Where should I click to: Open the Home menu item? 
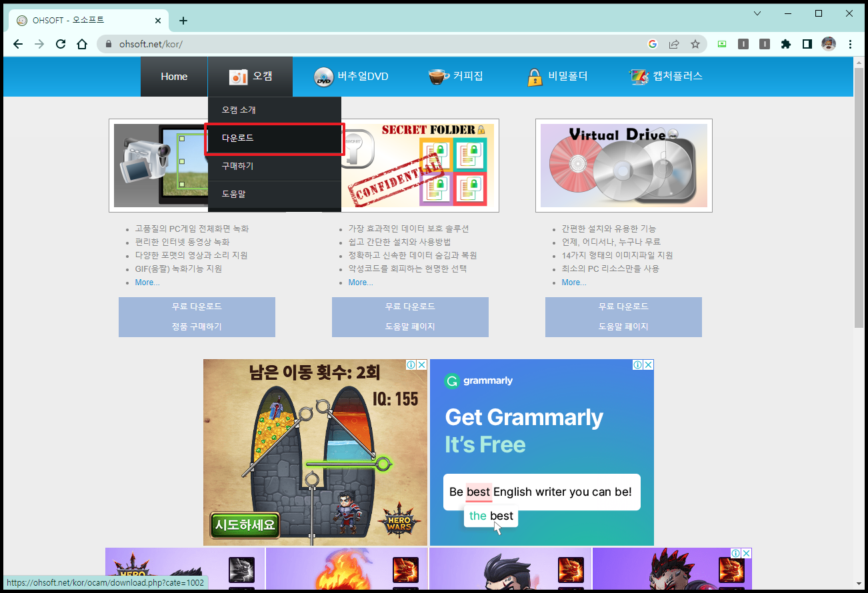174,77
